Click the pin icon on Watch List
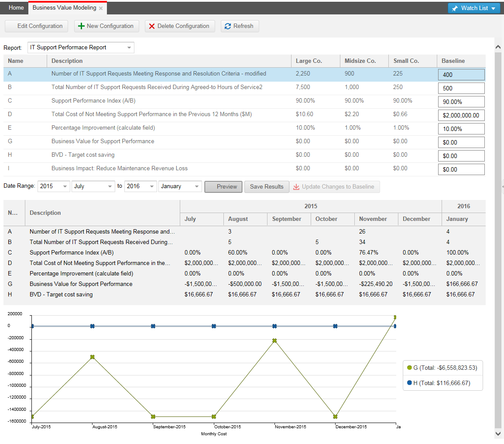 pos(455,8)
